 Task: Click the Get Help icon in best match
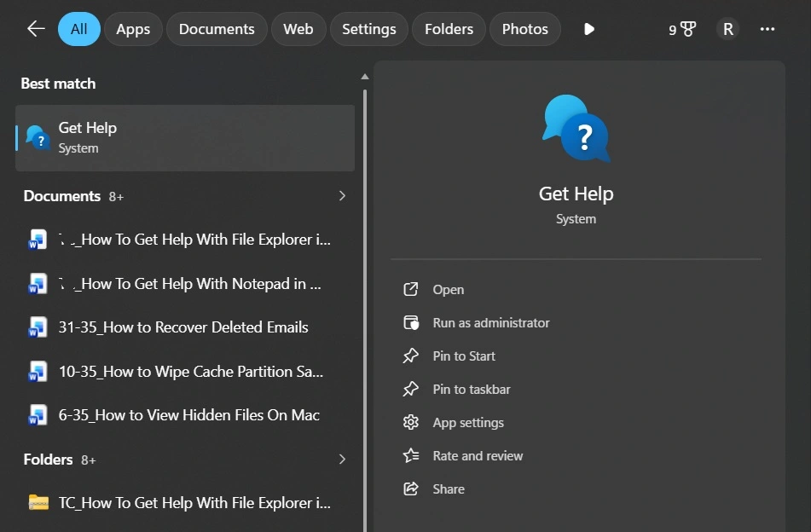[x=38, y=138]
